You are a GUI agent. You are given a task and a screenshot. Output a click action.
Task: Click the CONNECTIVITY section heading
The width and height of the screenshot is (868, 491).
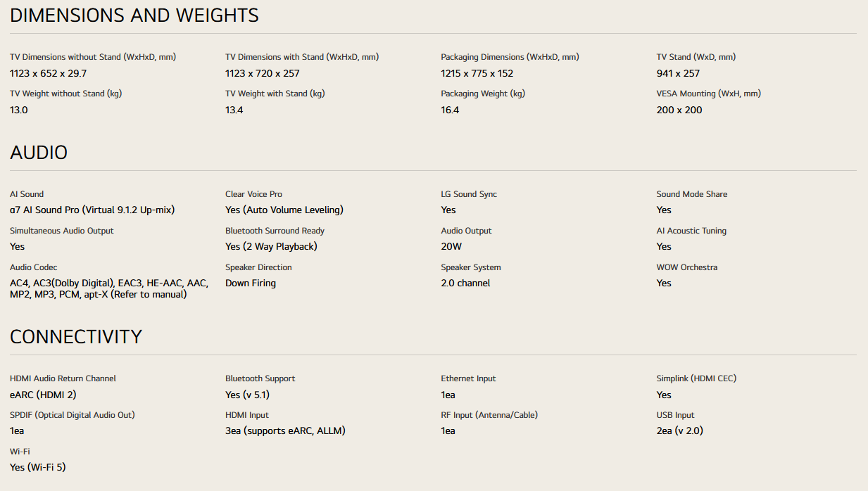76,337
